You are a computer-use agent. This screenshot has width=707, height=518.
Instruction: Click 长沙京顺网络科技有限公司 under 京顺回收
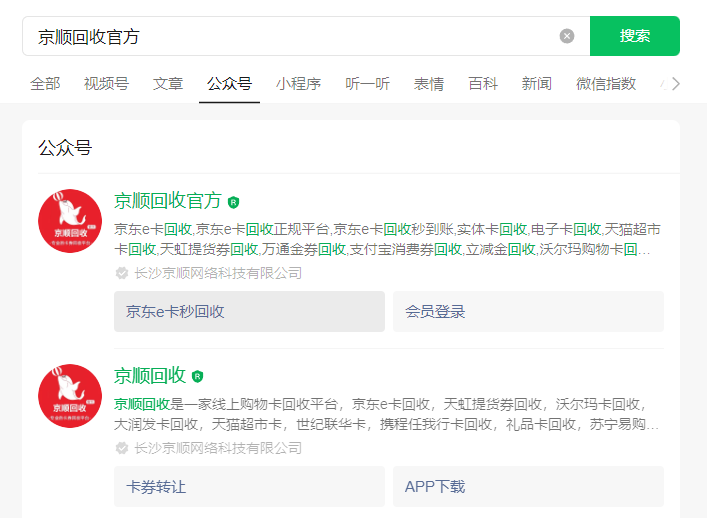point(218,448)
